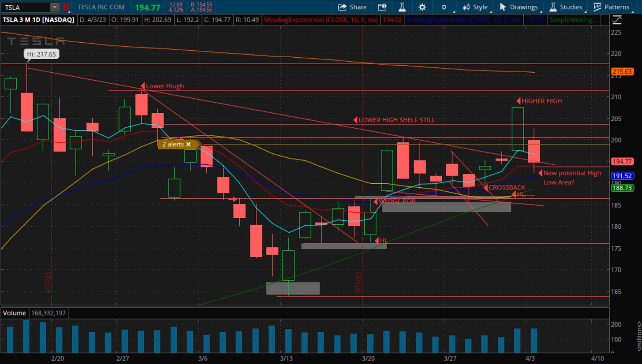Click the 20-period MovAvgExponential study label
This screenshot has height=364, width=642.
[463, 20]
